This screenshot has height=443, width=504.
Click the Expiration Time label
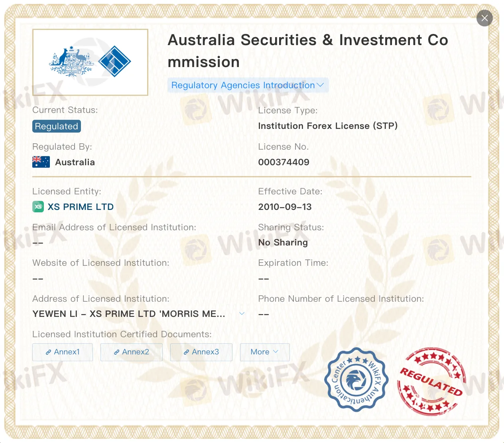(x=293, y=263)
